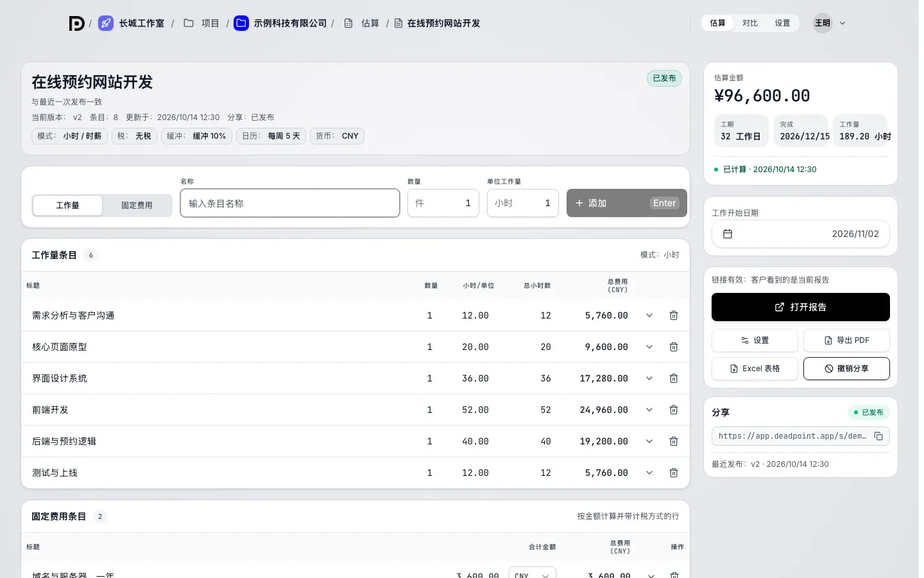Screen dimensions: 924x578
Task: Click the rocket icon for 长城工作室
Action: pyautogui.click(x=106, y=23)
